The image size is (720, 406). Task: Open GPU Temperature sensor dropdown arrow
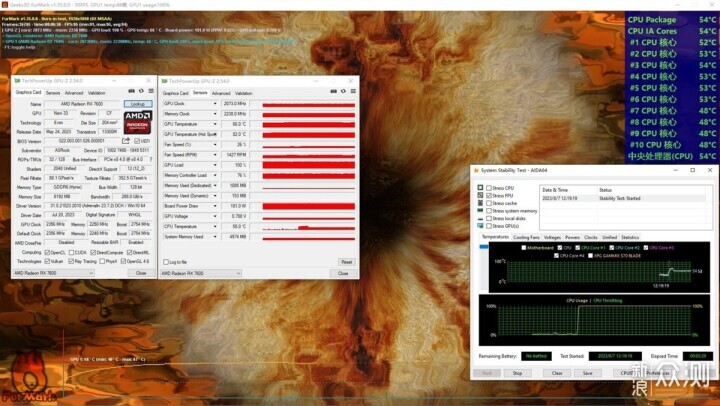tap(215, 124)
